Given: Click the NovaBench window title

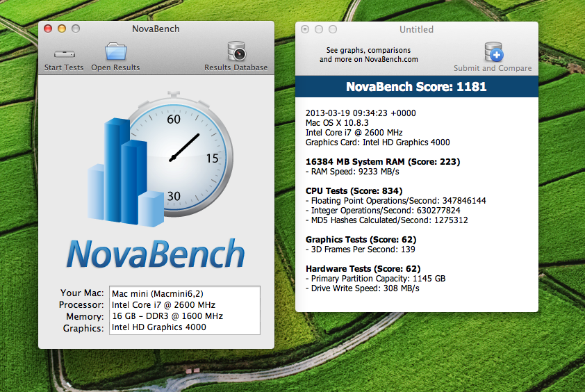Looking at the screenshot, I should click(x=156, y=28).
